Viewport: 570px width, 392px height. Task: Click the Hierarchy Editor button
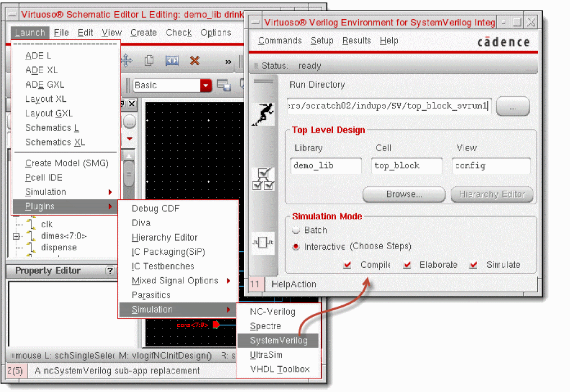pos(492,195)
